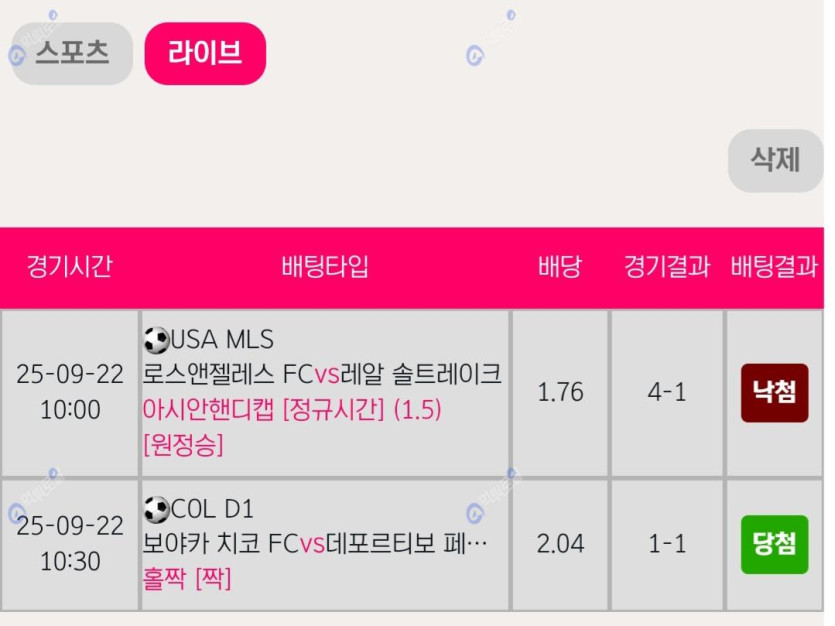The width and height of the screenshot is (835, 626).
Task: Click the 1.76 odds cell
Action: point(560,393)
